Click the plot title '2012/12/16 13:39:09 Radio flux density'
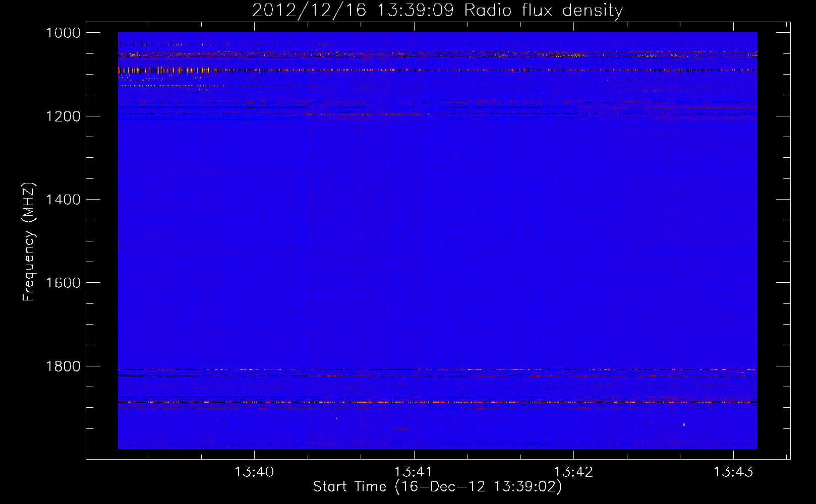This screenshot has height=504, width=816. (x=437, y=11)
